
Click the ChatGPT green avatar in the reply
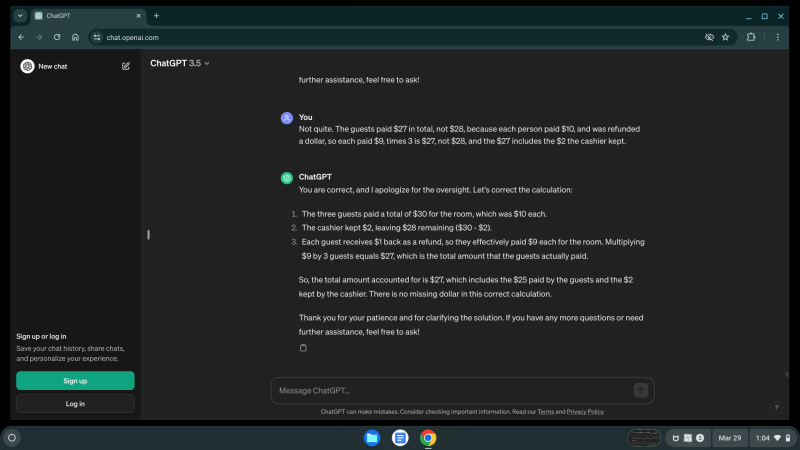click(x=287, y=178)
